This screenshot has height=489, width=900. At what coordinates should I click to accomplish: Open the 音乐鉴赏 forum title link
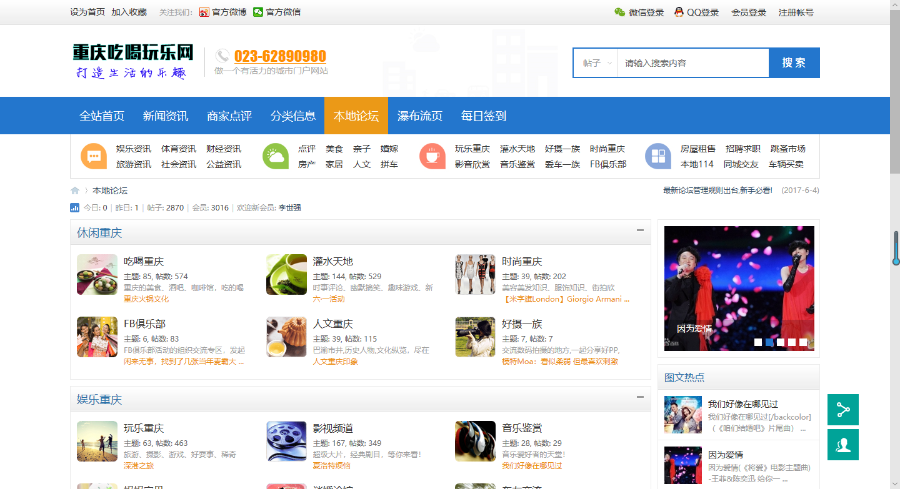coord(522,428)
